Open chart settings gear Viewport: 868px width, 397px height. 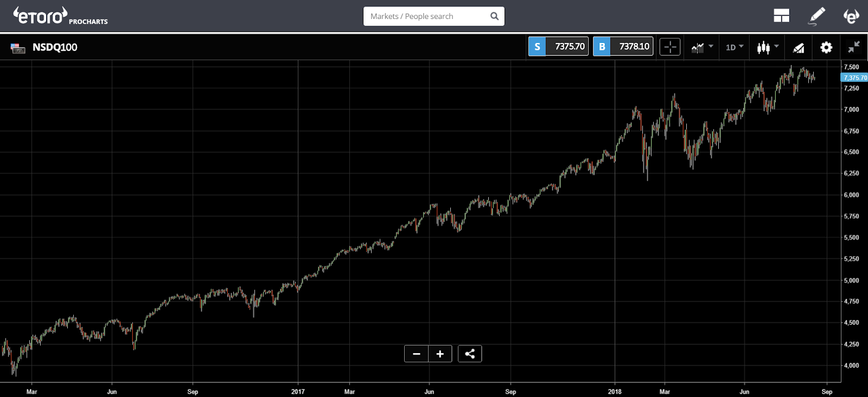826,48
